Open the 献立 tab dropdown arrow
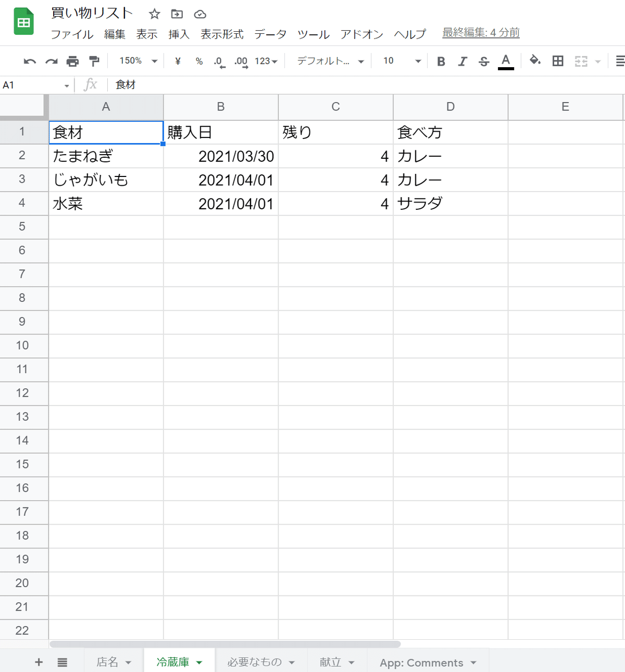625x672 pixels. pos(352,663)
